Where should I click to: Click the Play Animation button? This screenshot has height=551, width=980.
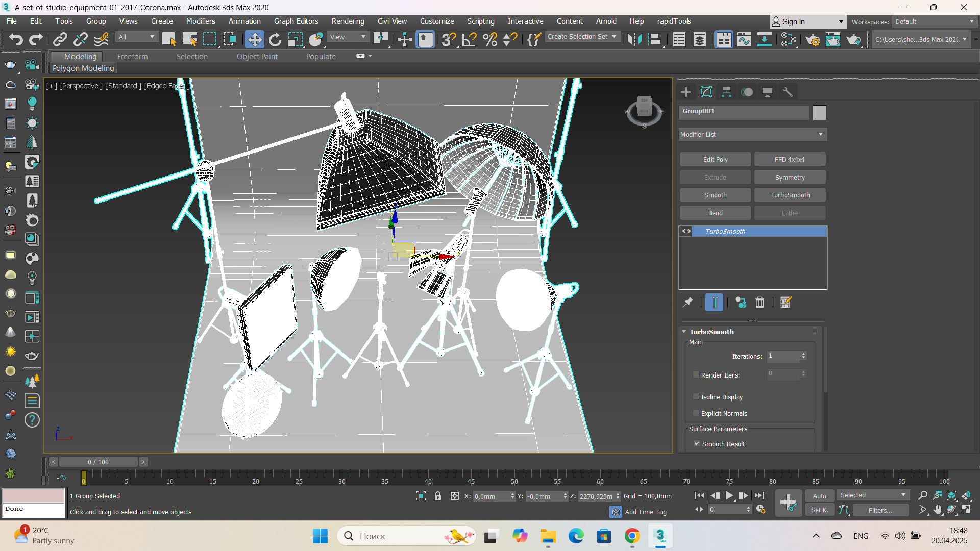click(x=729, y=495)
